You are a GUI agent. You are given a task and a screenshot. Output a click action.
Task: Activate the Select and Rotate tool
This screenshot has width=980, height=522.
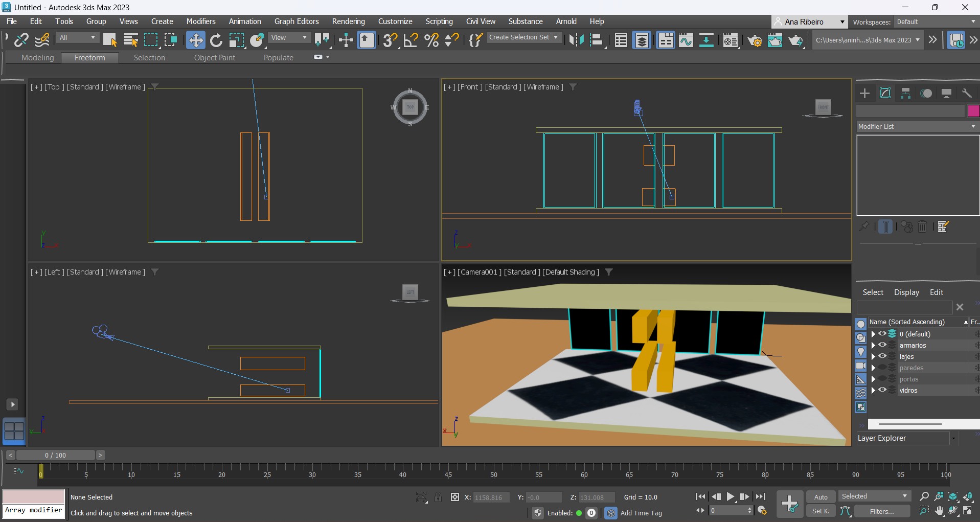pyautogui.click(x=216, y=40)
